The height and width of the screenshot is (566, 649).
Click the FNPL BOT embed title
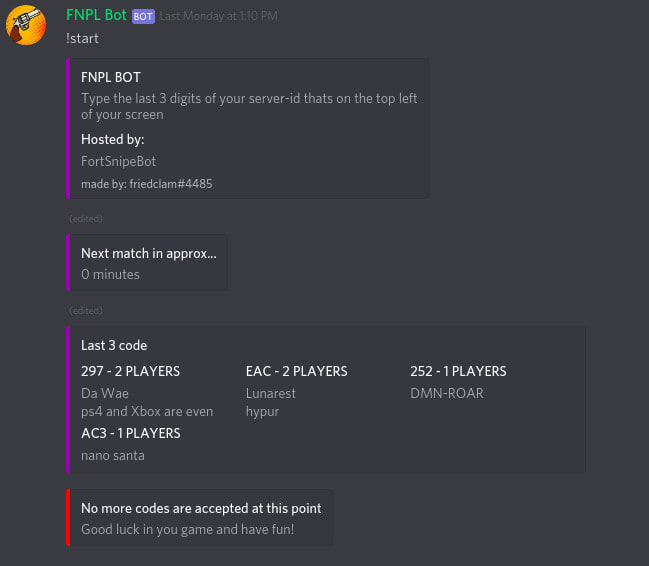(x=111, y=77)
